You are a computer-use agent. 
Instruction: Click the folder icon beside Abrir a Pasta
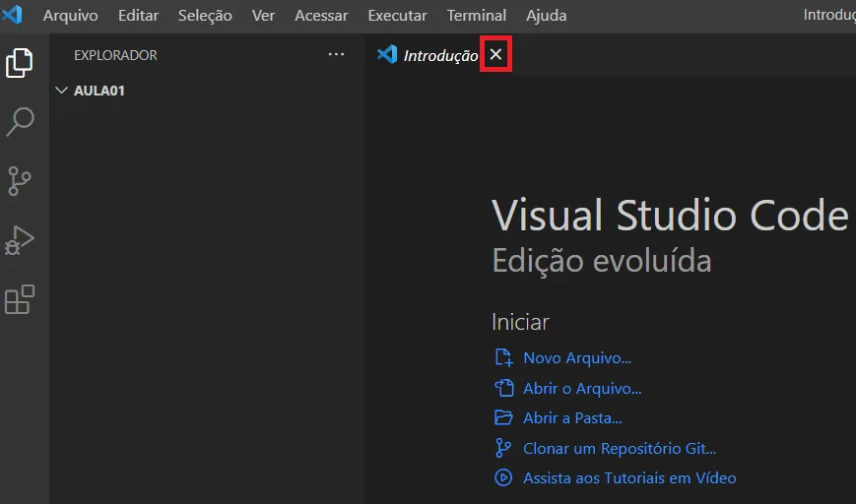(x=503, y=417)
